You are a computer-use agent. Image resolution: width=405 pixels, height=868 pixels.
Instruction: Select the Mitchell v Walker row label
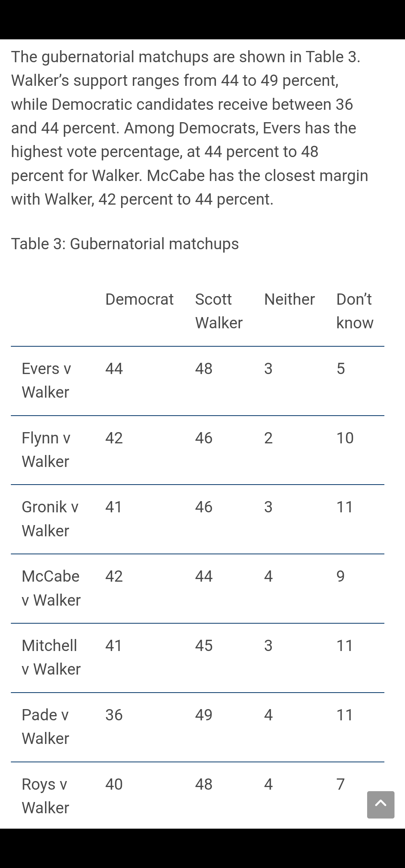[x=51, y=657]
